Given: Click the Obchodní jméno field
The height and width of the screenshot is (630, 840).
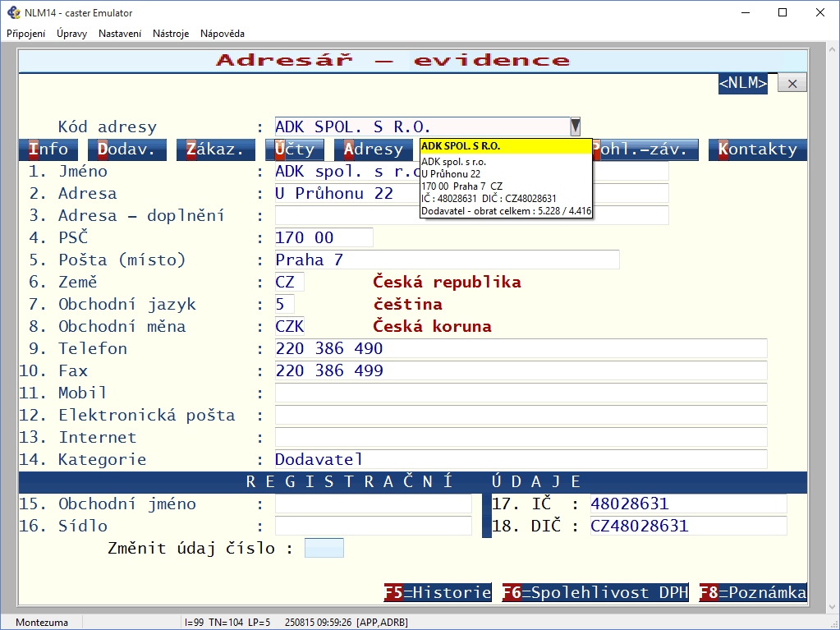Looking at the screenshot, I should click(373, 504).
